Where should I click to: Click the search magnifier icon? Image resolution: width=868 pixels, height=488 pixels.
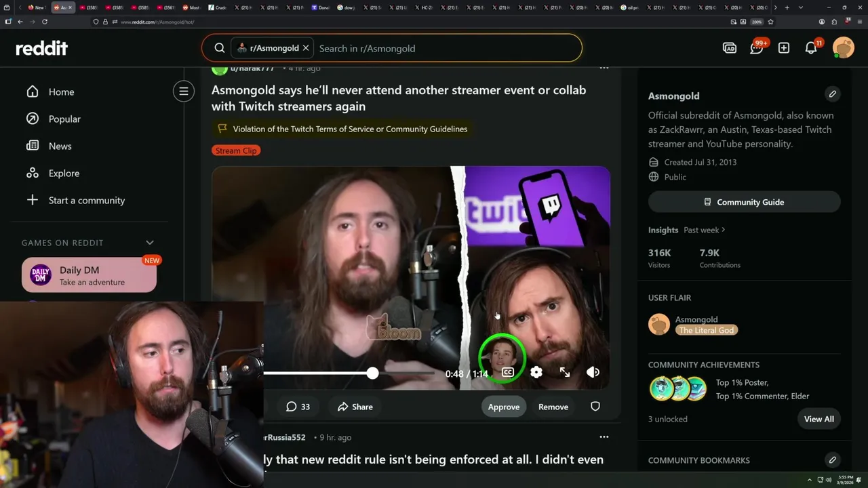coord(220,48)
